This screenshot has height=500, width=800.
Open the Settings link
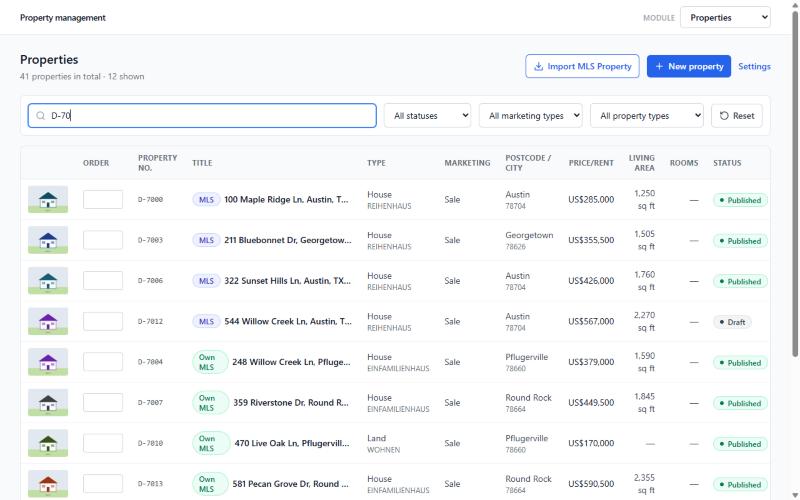(x=754, y=66)
